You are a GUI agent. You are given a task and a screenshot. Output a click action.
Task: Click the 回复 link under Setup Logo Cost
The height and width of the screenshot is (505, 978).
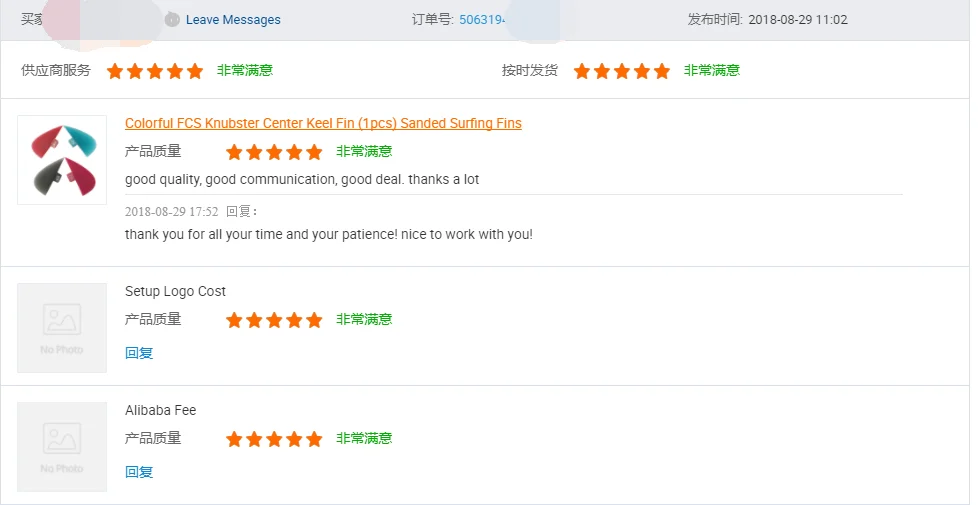(x=139, y=353)
